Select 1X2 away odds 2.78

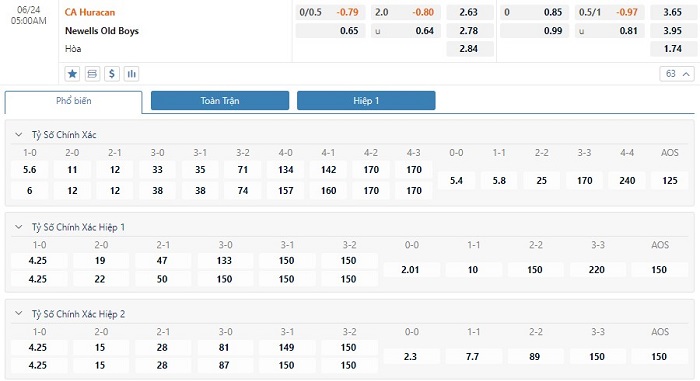pos(469,31)
